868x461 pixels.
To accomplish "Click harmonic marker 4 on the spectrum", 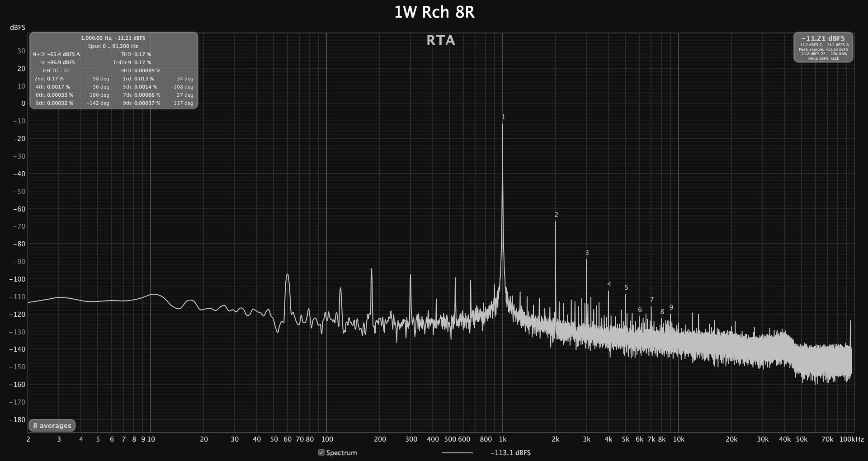I will pyautogui.click(x=609, y=284).
